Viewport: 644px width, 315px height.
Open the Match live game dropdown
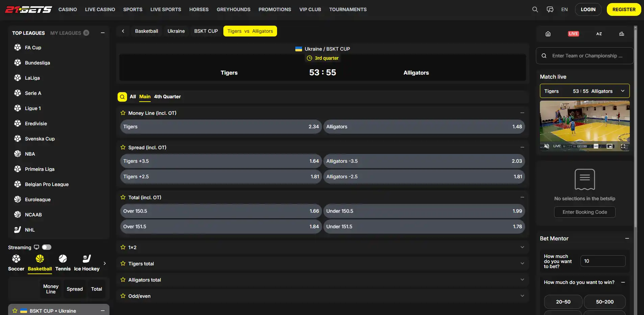click(585, 91)
